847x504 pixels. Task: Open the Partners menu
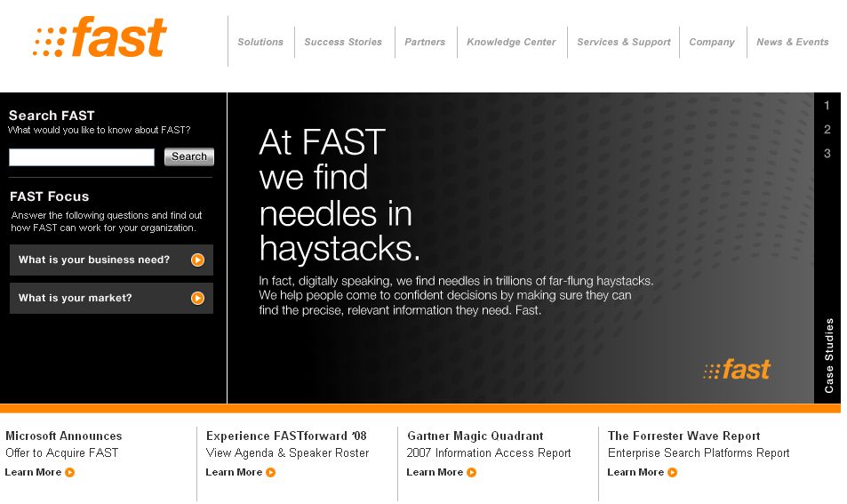click(x=425, y=42)
